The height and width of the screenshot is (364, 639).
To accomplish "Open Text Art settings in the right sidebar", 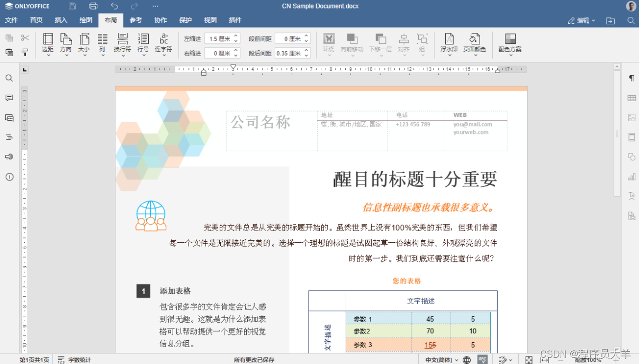I will (632, 196).
